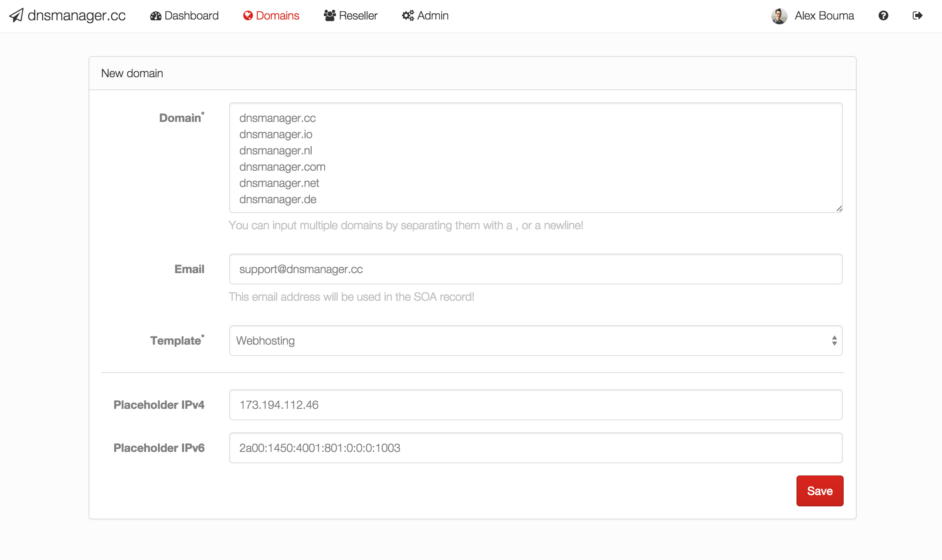Screen dimensions: 942x560
Task: Open Admin via the gears icon
Action: click(x=408, y=16)
